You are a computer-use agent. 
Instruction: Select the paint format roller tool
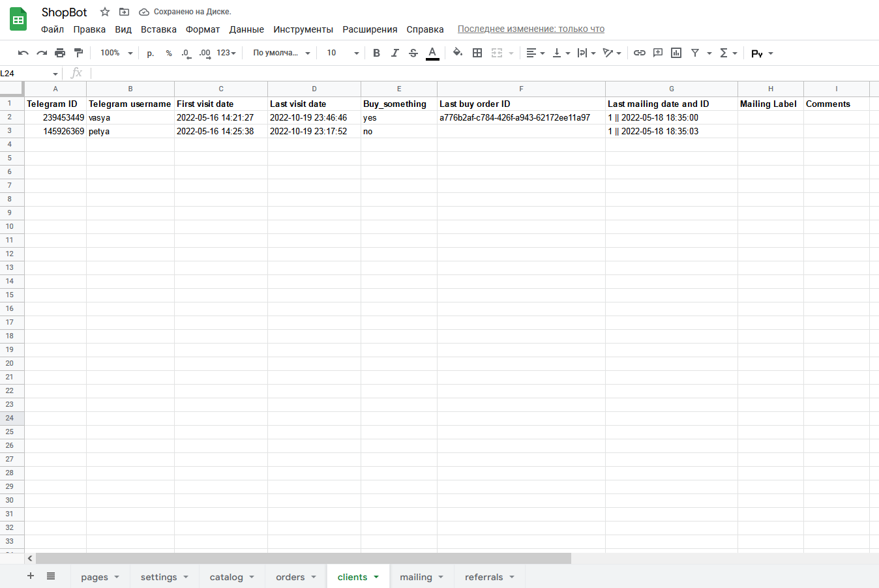pos(78,53)
